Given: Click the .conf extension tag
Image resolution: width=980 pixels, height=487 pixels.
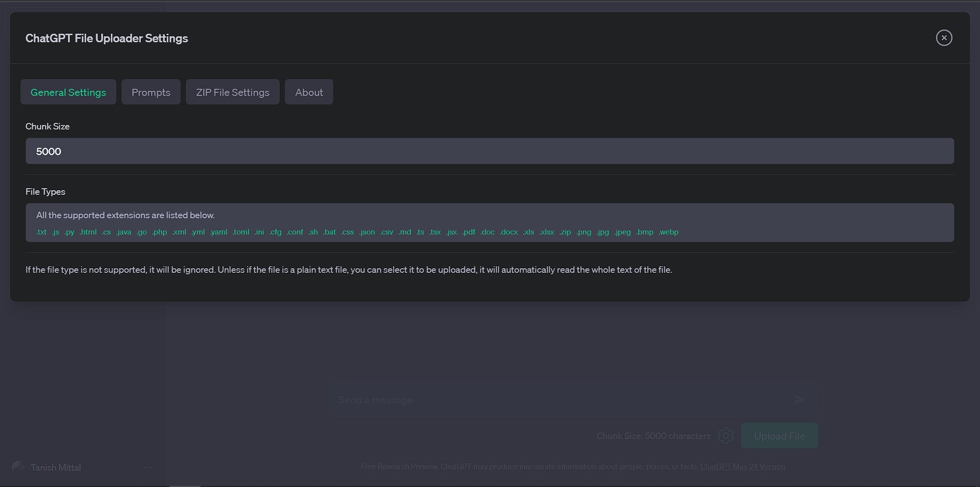Looking at the screenshot, I should coord(295,232).
